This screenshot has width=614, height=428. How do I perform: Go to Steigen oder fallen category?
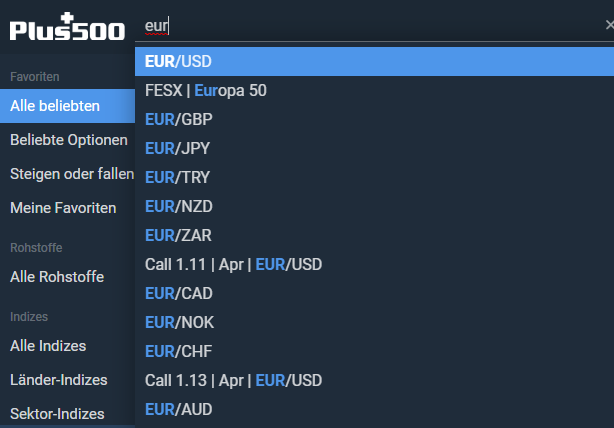coord(67,174)
